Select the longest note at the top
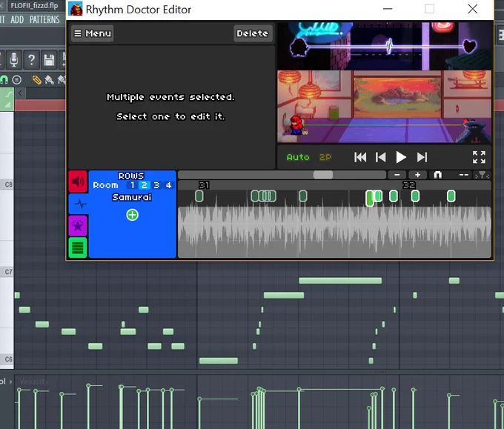The width and height of the screenshot is (504, 429). 340,281
